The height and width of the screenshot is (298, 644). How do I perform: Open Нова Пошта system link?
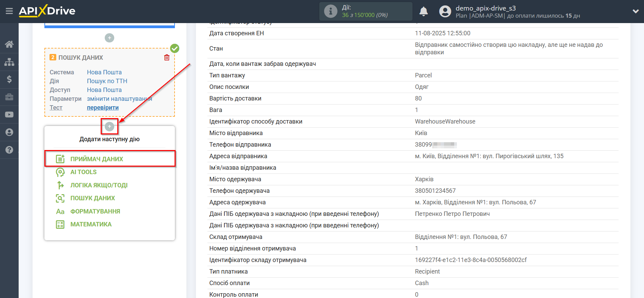pyautogui.click(x=104, y=72)
